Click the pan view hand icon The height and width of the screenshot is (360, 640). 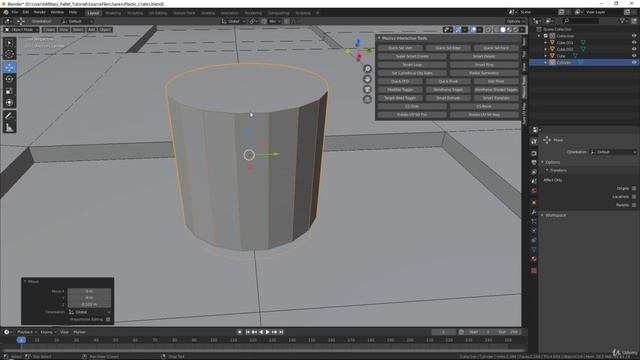[x=367, y=79]
